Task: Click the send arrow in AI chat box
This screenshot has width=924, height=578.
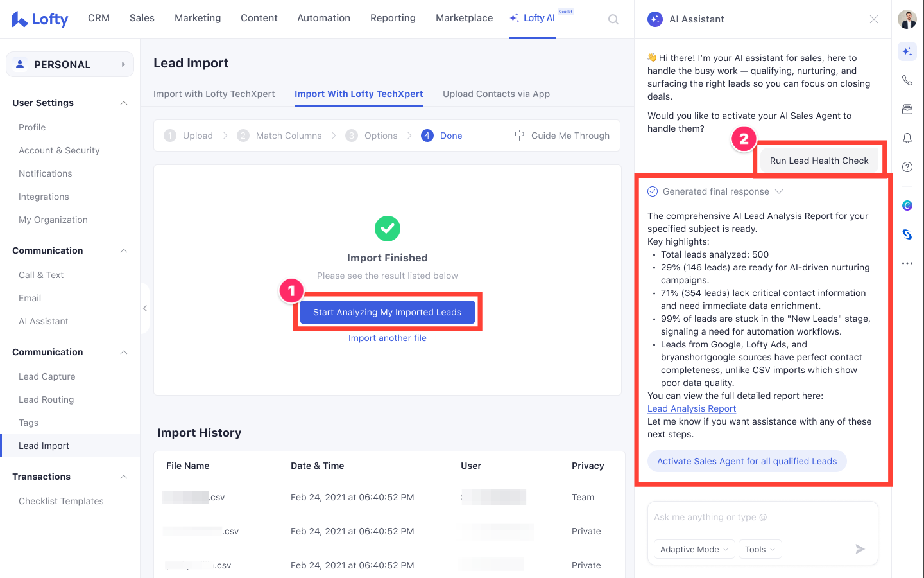Action: 860,549
